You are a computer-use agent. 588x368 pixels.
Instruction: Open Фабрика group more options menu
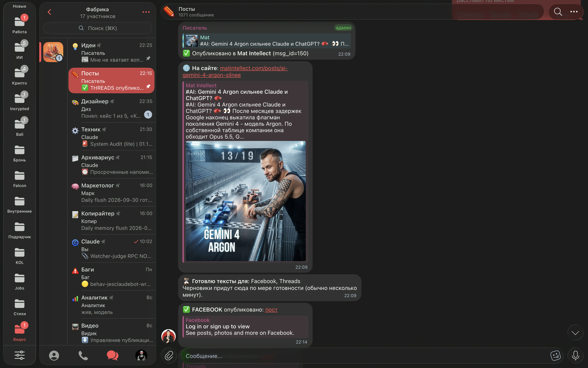pos(146,12)
